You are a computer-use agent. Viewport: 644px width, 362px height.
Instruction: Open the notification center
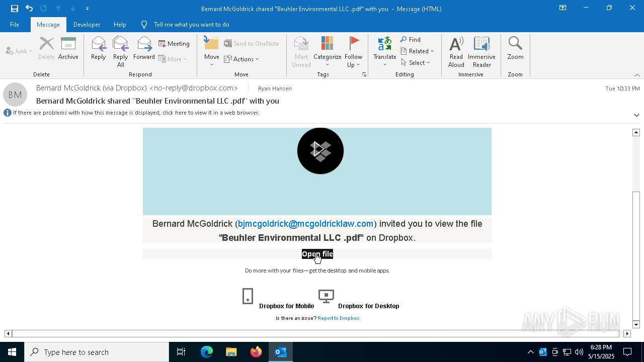(x=627, y=352)
